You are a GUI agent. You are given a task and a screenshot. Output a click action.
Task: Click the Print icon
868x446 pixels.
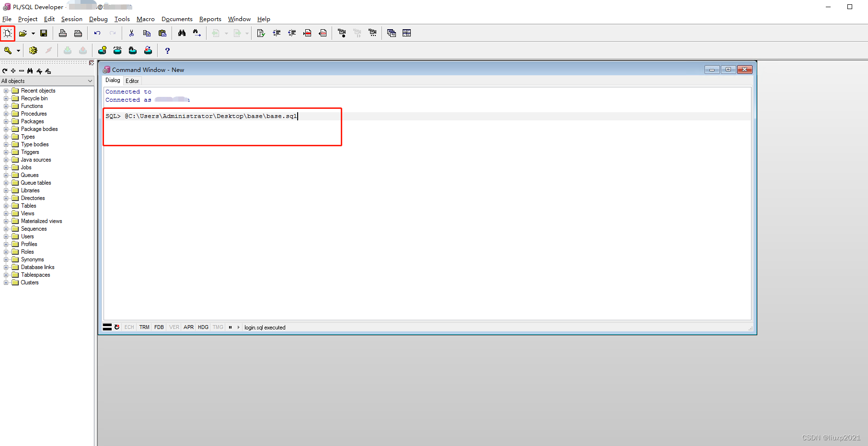tap(63, 33)
